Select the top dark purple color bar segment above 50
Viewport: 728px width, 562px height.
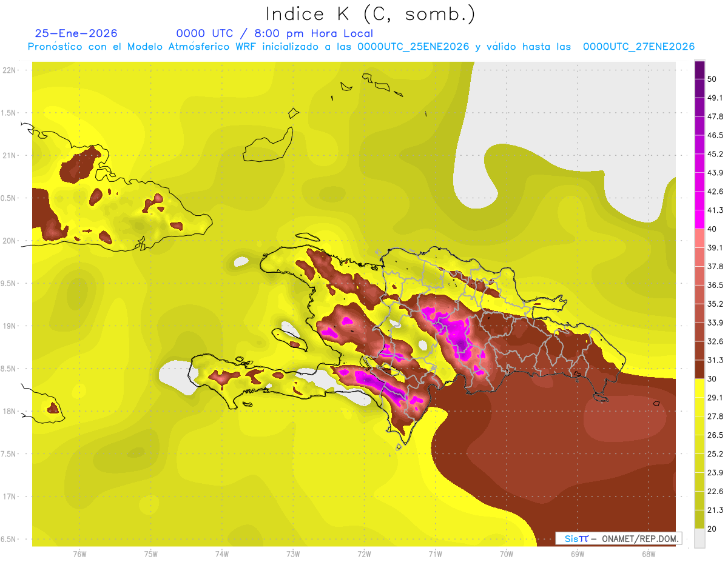pos(699,70)
